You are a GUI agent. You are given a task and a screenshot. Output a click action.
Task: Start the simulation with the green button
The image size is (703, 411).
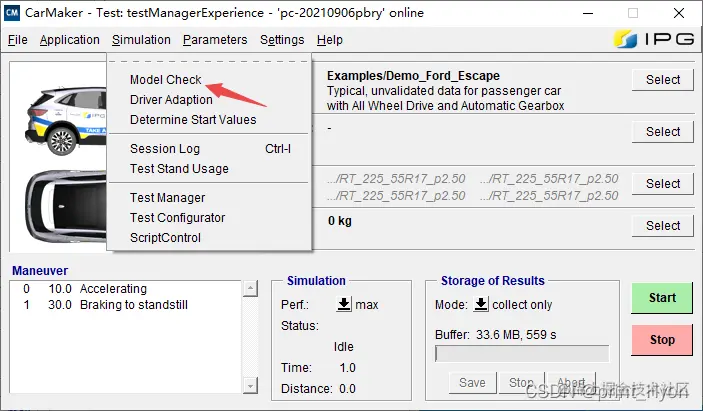pyautogui.click(x=662, y=298)
